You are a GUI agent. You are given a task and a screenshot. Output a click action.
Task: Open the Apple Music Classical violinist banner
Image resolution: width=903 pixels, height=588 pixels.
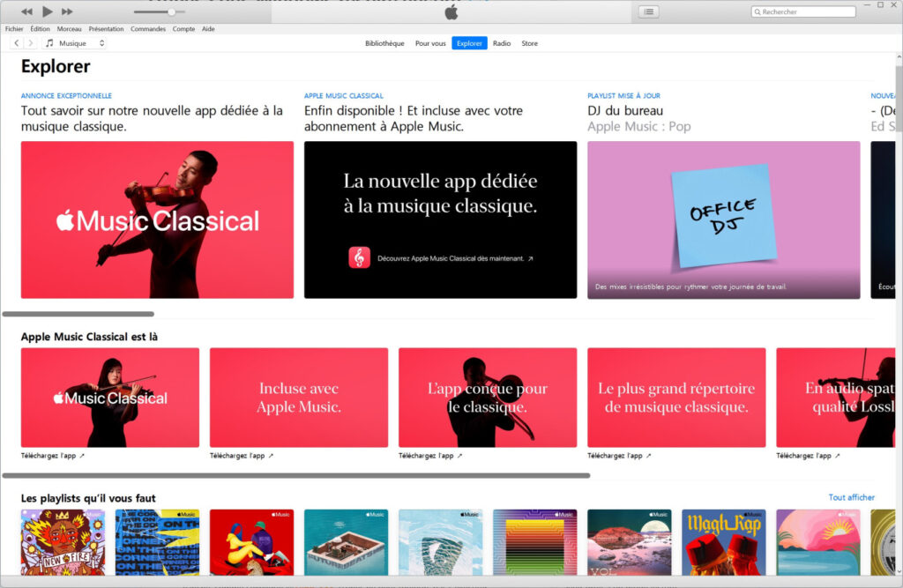pos(157,220)
